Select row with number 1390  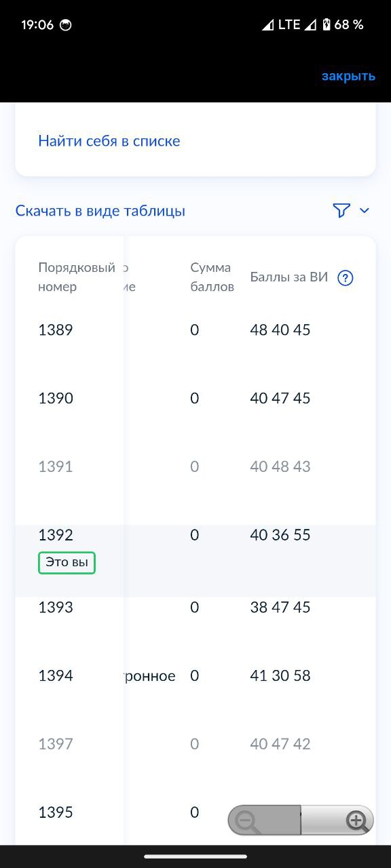pyautogui.click(x=195, y=398)
